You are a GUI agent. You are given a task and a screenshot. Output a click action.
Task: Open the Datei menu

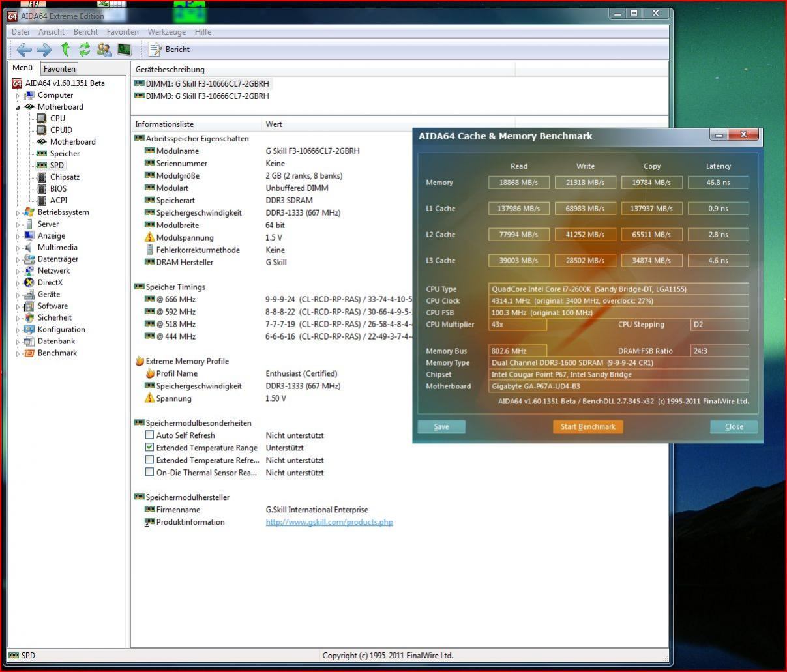point(20,32)
